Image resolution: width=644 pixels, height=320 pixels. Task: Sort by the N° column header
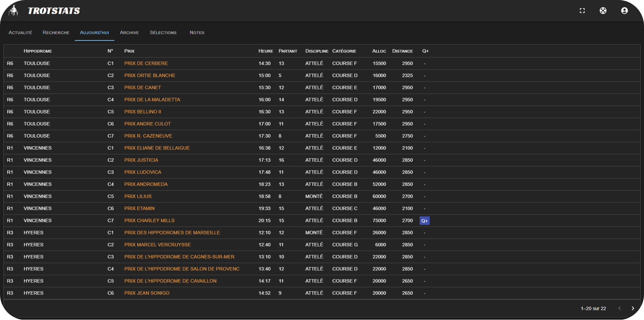(110, 51)
